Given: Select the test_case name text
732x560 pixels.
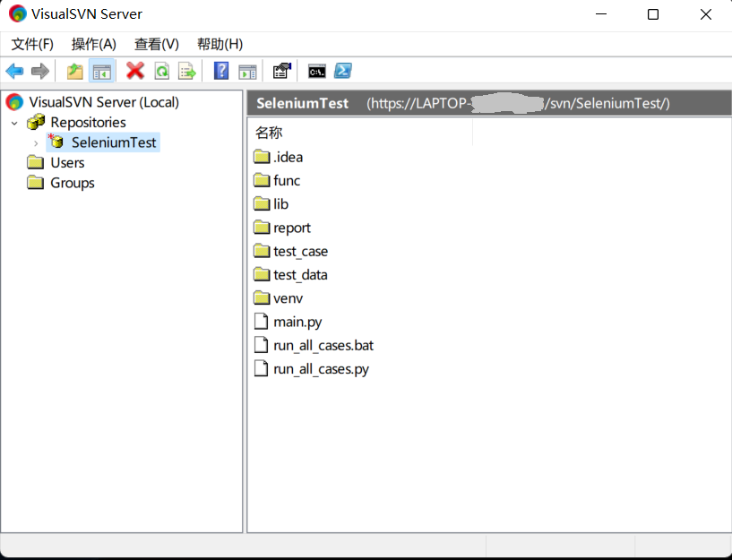Looking at the screenshot, I should [x=301, y=251].
